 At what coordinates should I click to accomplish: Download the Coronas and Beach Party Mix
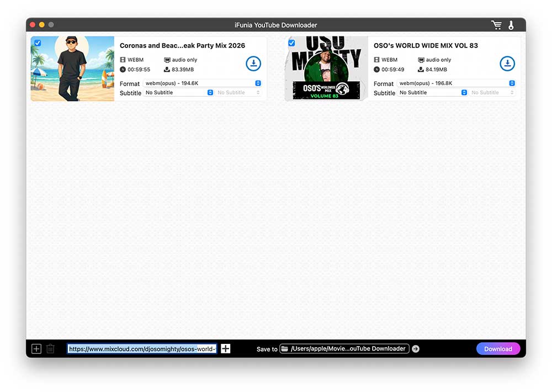[x=253, y=63]
